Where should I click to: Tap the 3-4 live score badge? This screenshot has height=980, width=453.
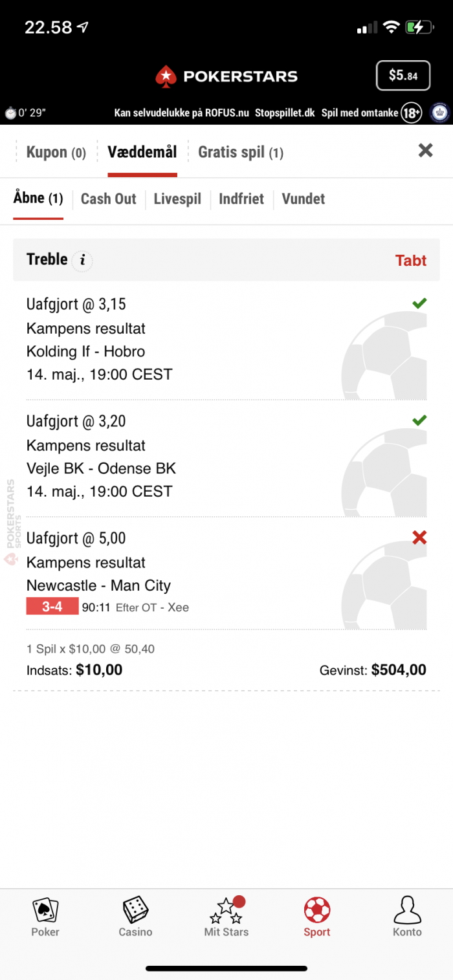[x=52, y=607]
